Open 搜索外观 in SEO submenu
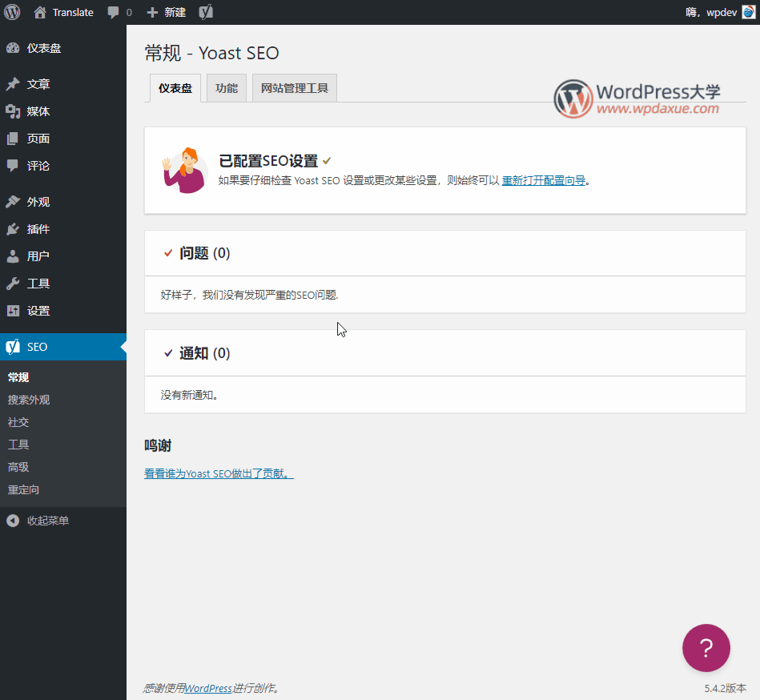The height and width of the screenshot is (700, 760). click(29, 400)
